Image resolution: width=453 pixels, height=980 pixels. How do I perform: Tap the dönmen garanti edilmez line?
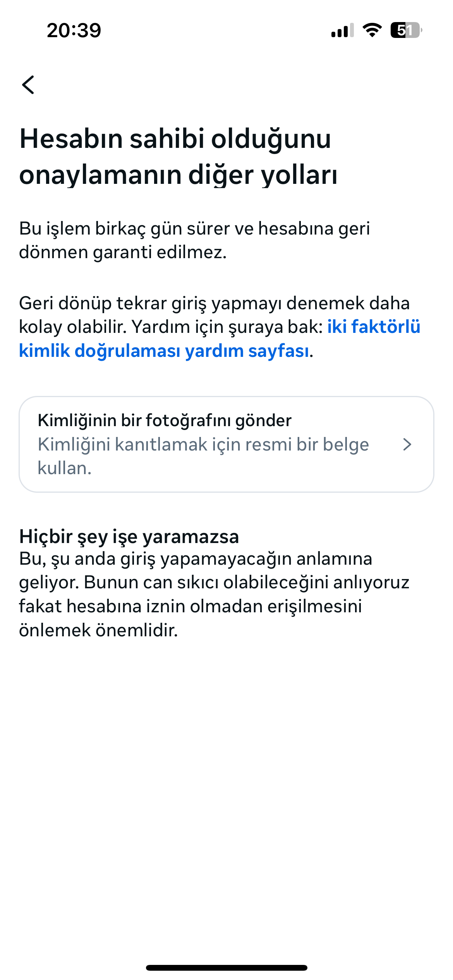[123, 252]
